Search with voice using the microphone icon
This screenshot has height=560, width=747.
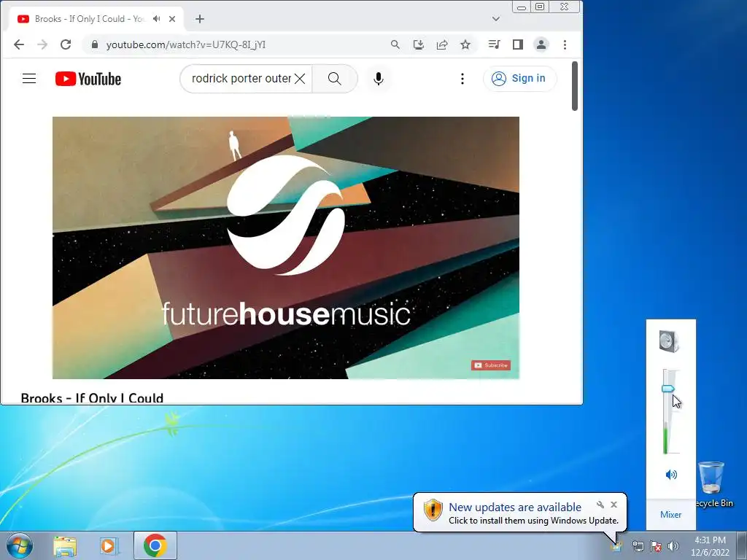pos(379,79)
